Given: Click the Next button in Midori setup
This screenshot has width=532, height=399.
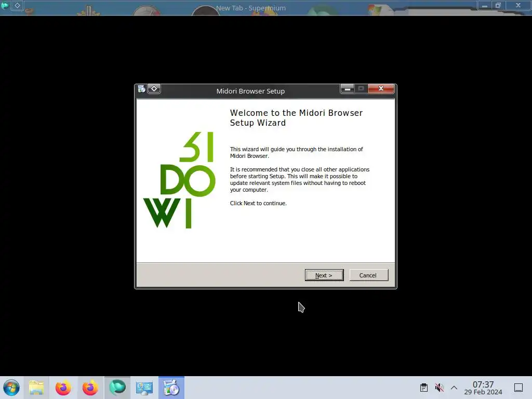Looking at the screenshot, I should click(x=324, y=275).
